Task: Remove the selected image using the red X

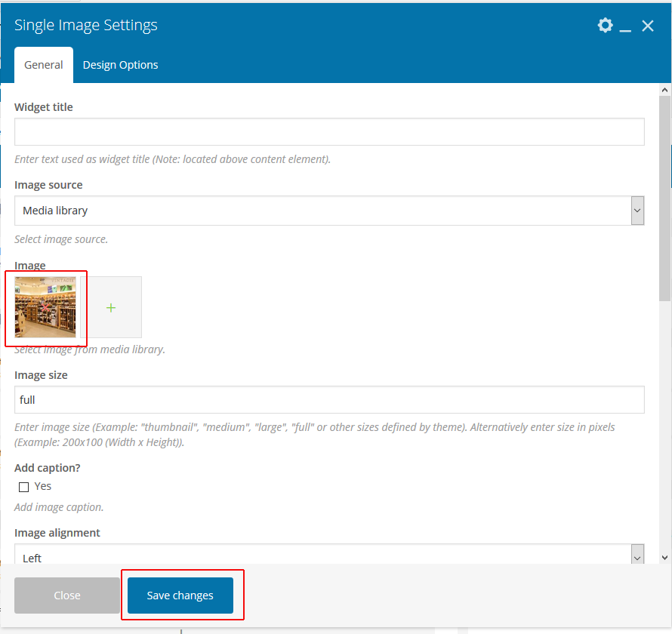Action: [46, 307]
